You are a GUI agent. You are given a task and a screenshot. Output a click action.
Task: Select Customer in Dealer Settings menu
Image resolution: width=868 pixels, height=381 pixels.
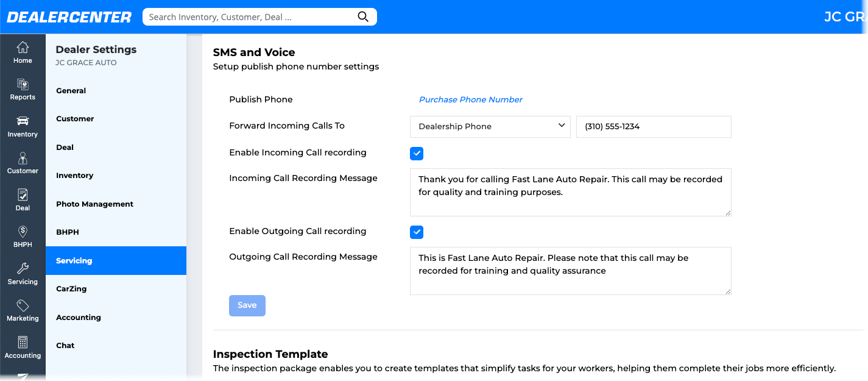[116, 119]
